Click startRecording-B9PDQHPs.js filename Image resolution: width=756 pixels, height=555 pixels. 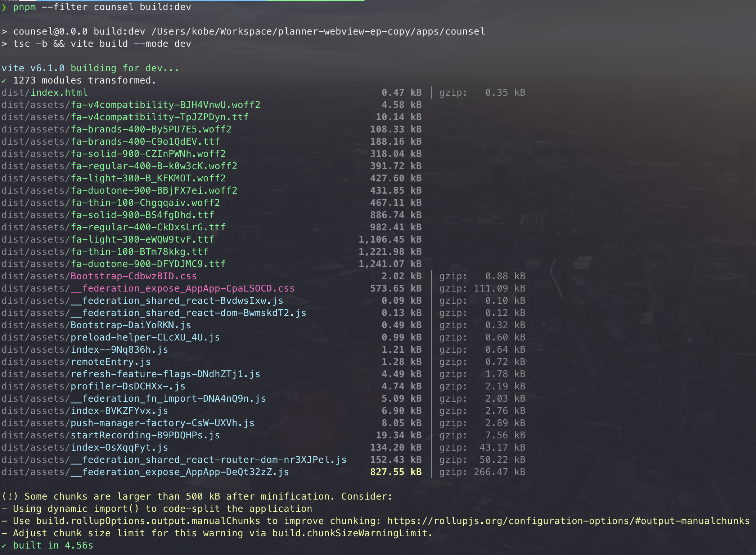tap(145, 436)
